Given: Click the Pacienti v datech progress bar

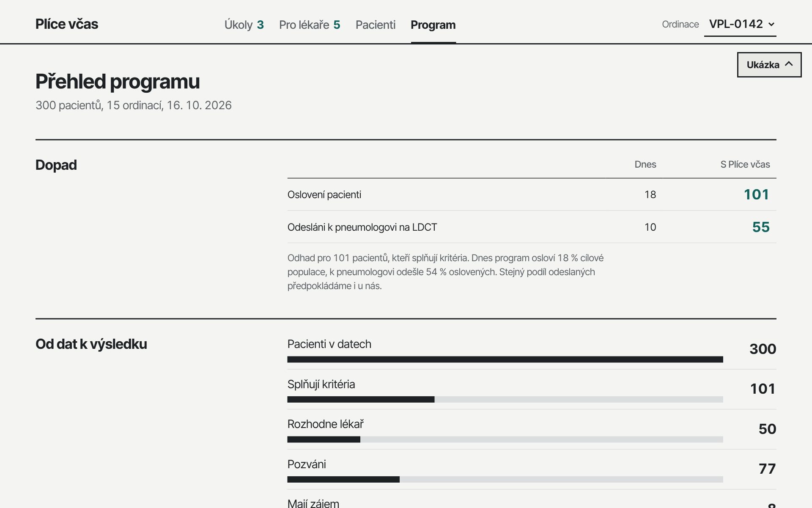Looking at the screenshot, I should coord(505,359).
